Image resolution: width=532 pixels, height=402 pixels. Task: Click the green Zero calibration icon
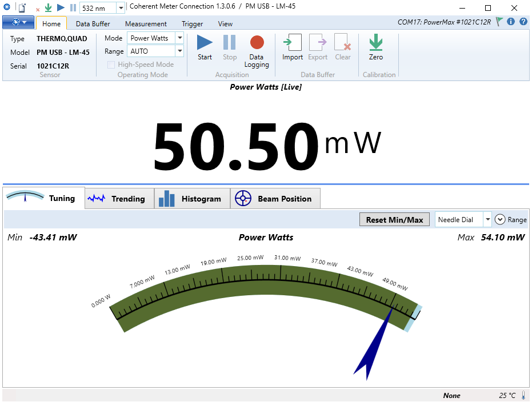375,43
